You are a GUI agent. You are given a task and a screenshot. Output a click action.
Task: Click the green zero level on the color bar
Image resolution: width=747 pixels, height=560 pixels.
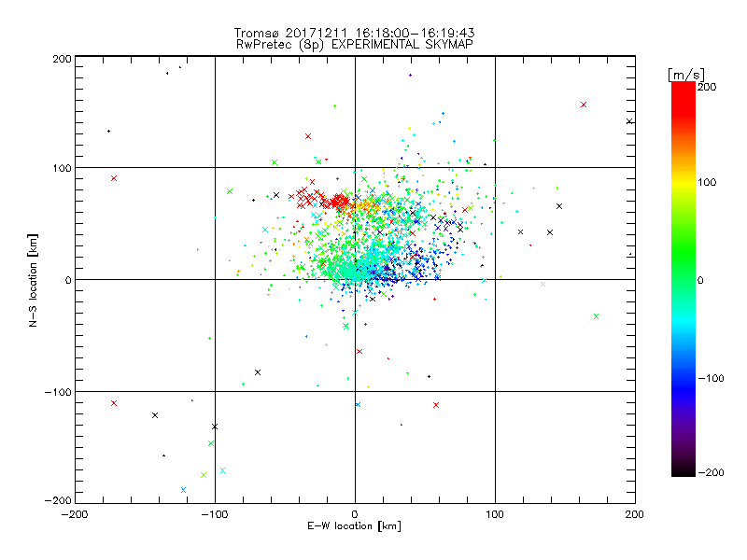click(x=684, y=279)
